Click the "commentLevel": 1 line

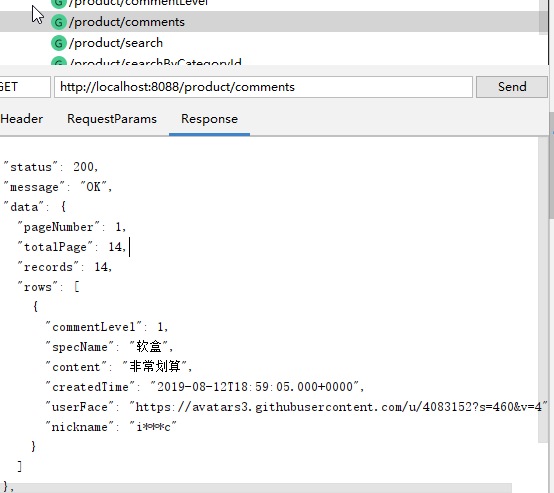click(x=107, y=327)
